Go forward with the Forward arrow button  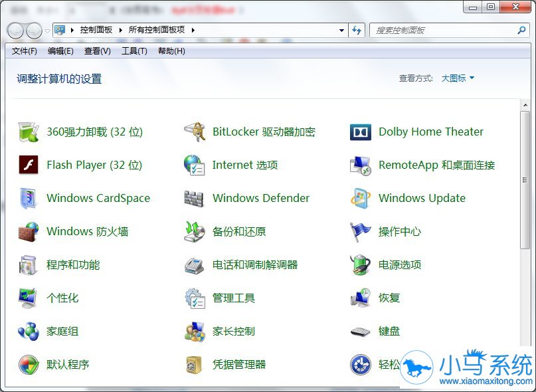point(34,31)
